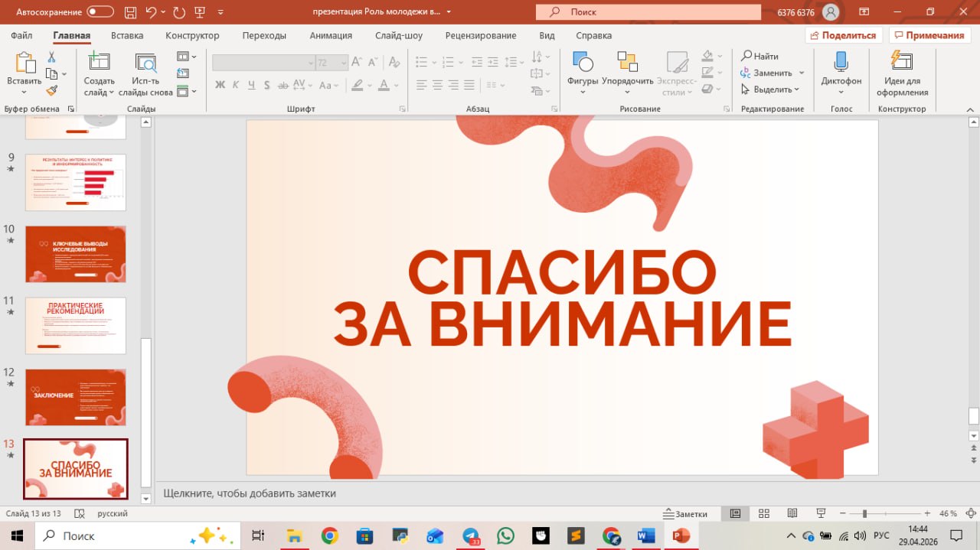Click the user account avatar icon
This screenshot has height=550, width=980.
pyautogui.click(x=830, y=12)
